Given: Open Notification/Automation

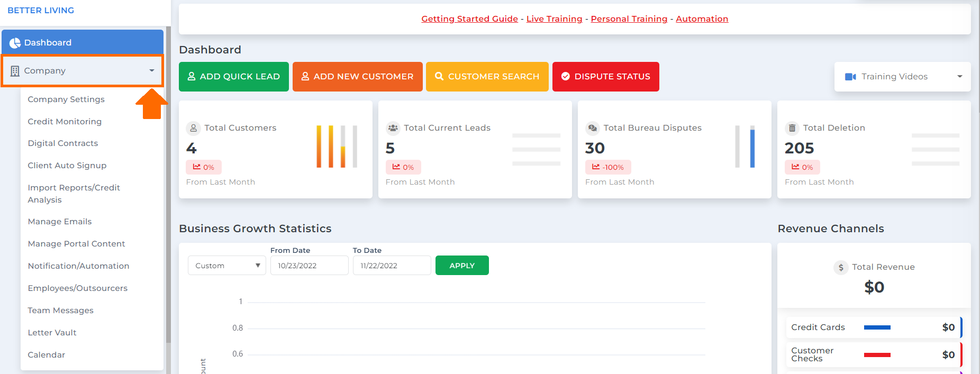Looking at the screenshot, I should (x=78, y=266).
